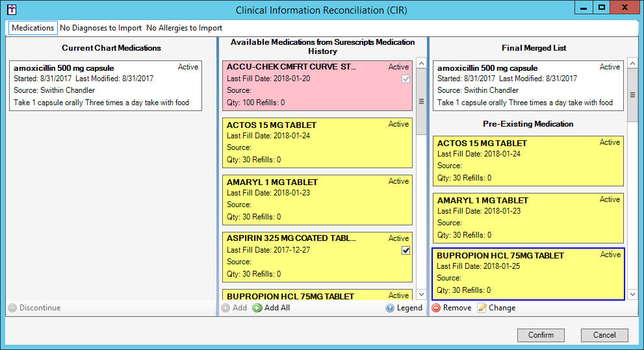Select the No Allergies to Import tab
Viewport: 644px width, 350px height.
(184, 28)
